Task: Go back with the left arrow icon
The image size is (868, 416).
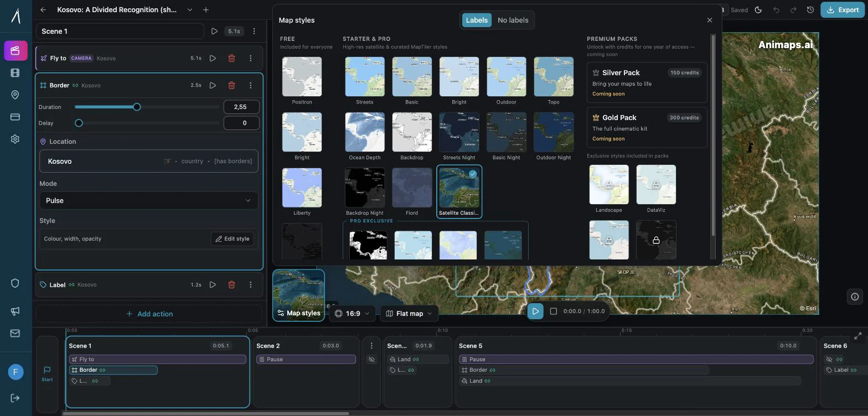Action: (43, 10)
